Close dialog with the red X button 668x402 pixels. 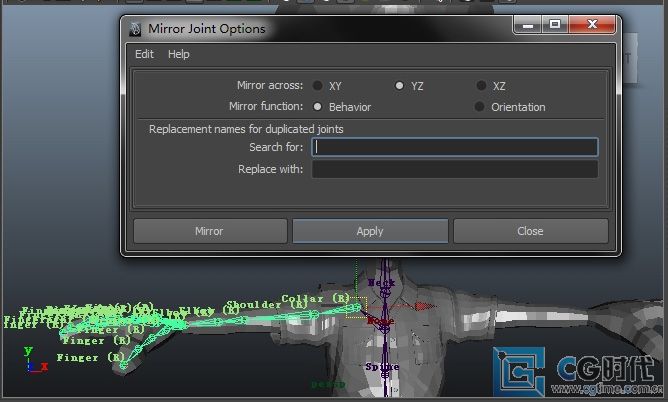[x=592, y=25]
